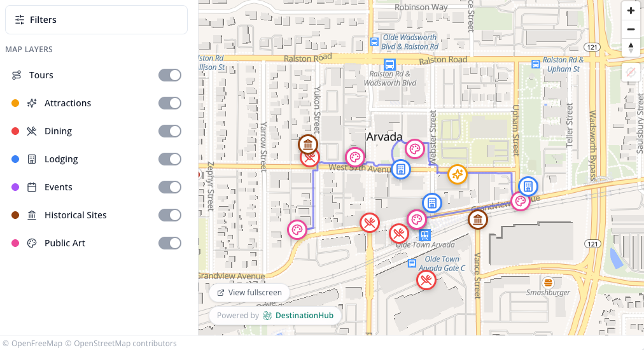Screen dimensions: 644x350
Task: Toggle the Historical Sites layer
Action: [x=170, y=215]
